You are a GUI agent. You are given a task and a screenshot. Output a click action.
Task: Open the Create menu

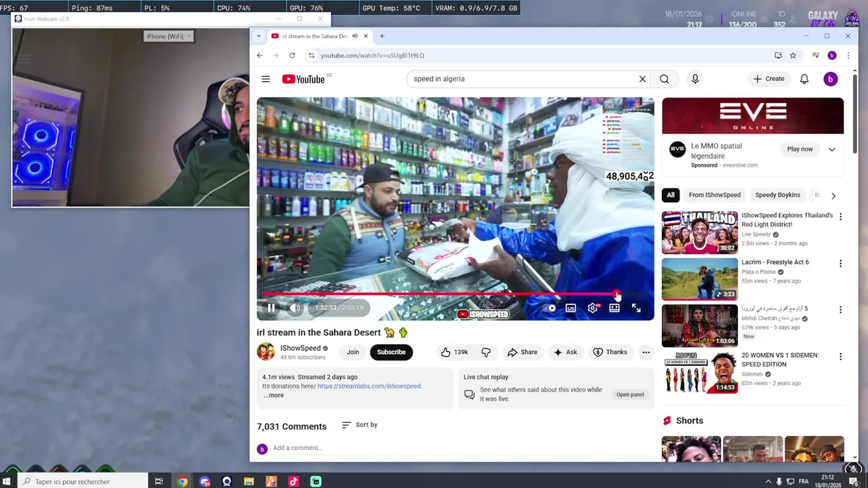click(768, 79)
